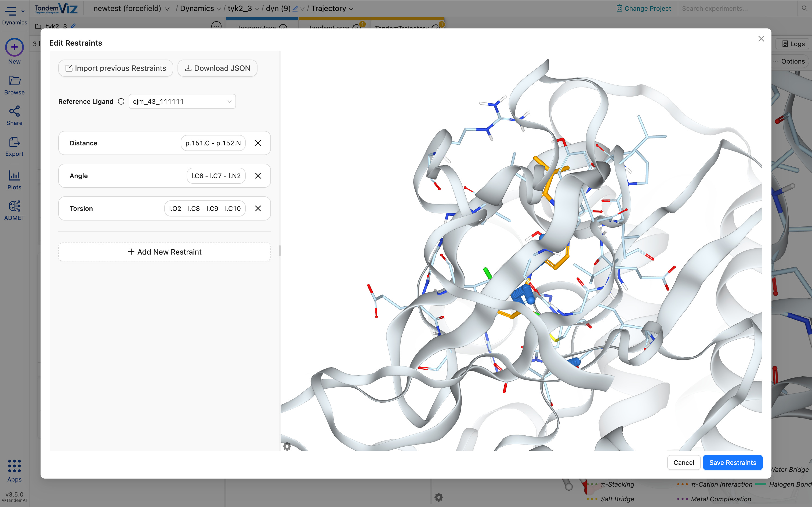812x507 pixels.
Task: Click Add New Restraint button
Action: [164, 252]
